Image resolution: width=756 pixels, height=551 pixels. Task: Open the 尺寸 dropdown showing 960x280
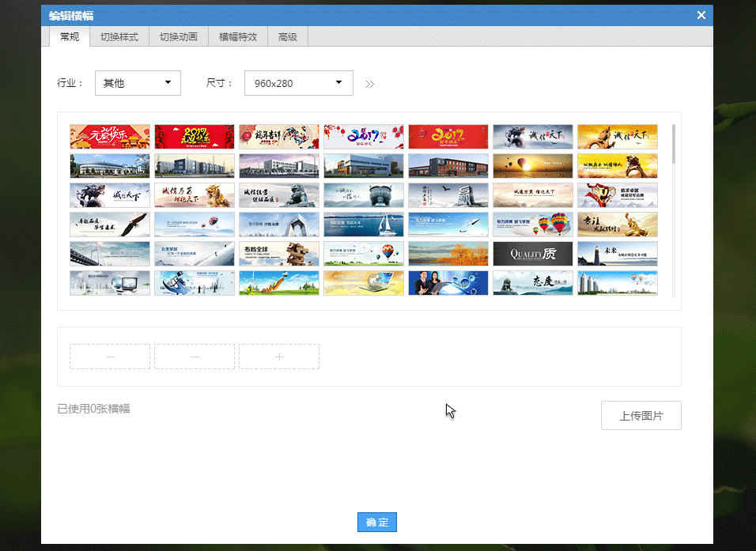[298, 83]
